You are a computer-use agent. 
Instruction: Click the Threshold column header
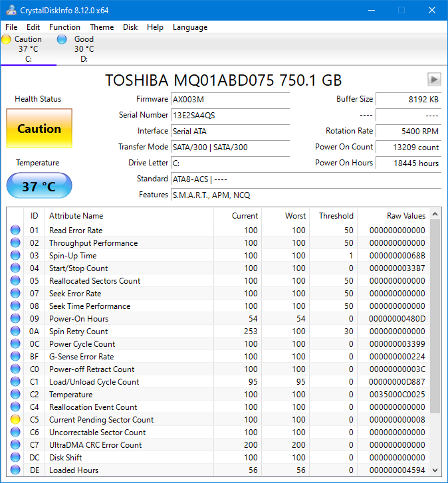[334, 216]
